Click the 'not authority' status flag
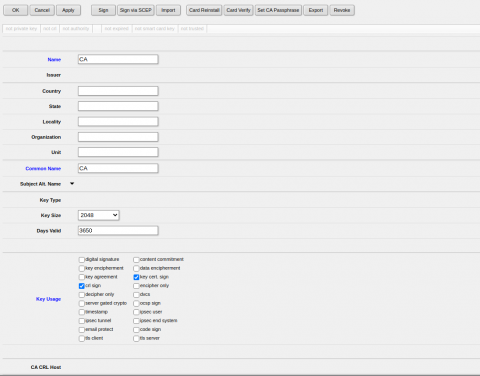Screen dimensions: 480x376 (76, 29)
